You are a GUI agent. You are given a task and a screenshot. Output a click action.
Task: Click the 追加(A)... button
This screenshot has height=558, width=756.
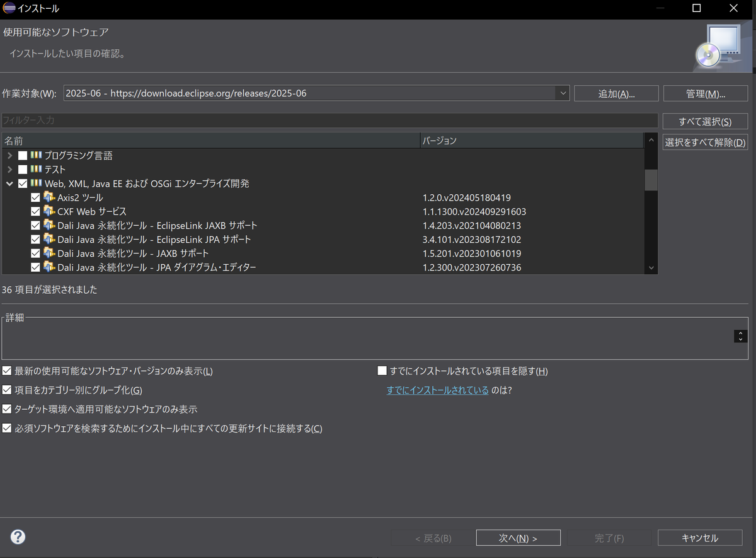click(616, 93)
